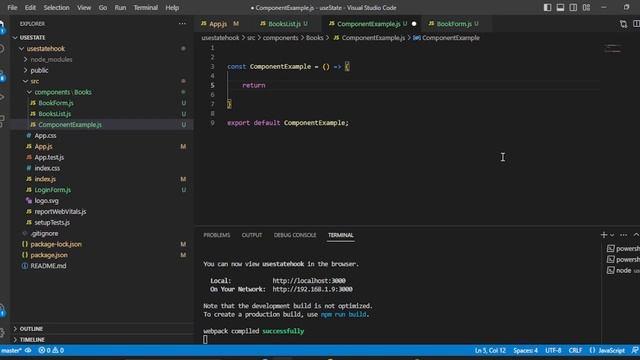Open the errors and warnings counter in status bar
640x360 pixels.
coord(51,350)
